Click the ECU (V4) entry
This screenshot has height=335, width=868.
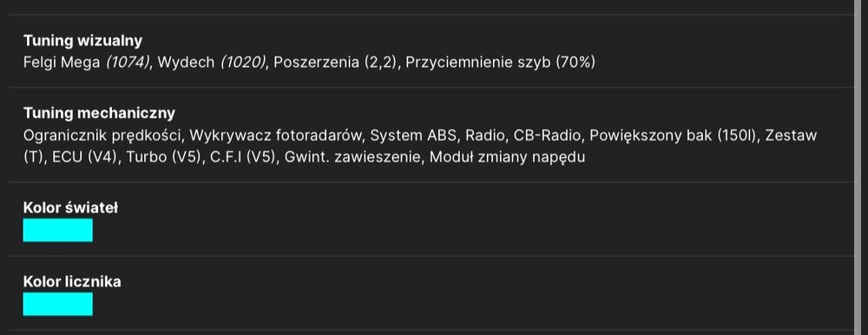85,157
